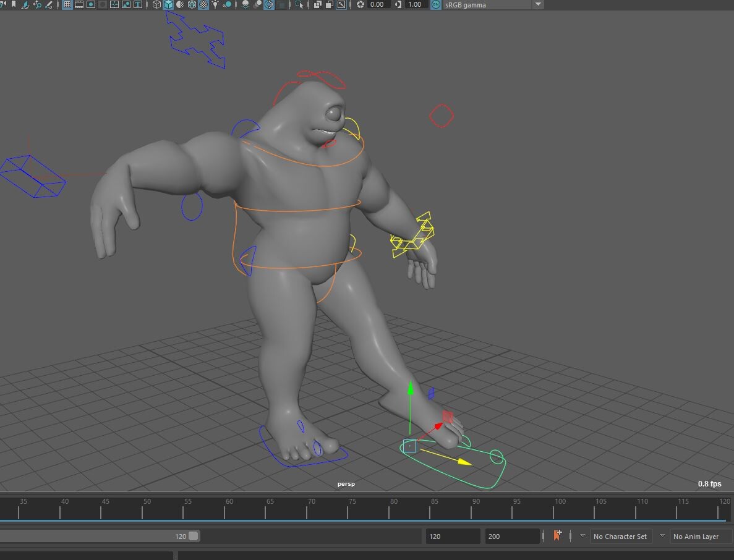Click the persp camera label in viewport
734x560 pixels.
[346, 484]
